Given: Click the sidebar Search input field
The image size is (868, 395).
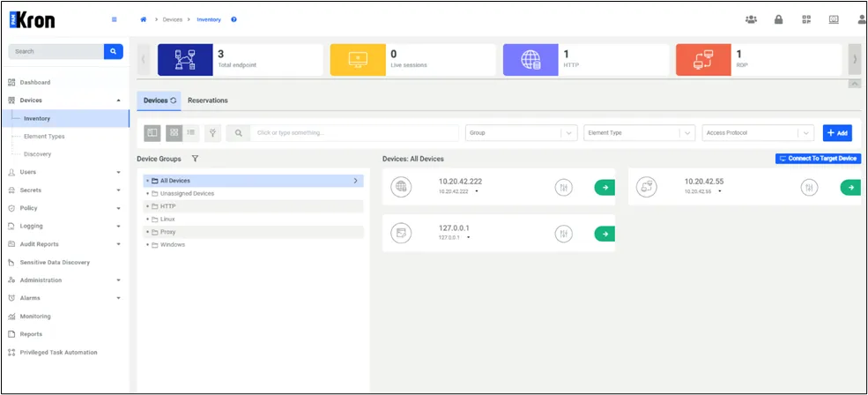Looking at the screenshot, I should (56, 51).
